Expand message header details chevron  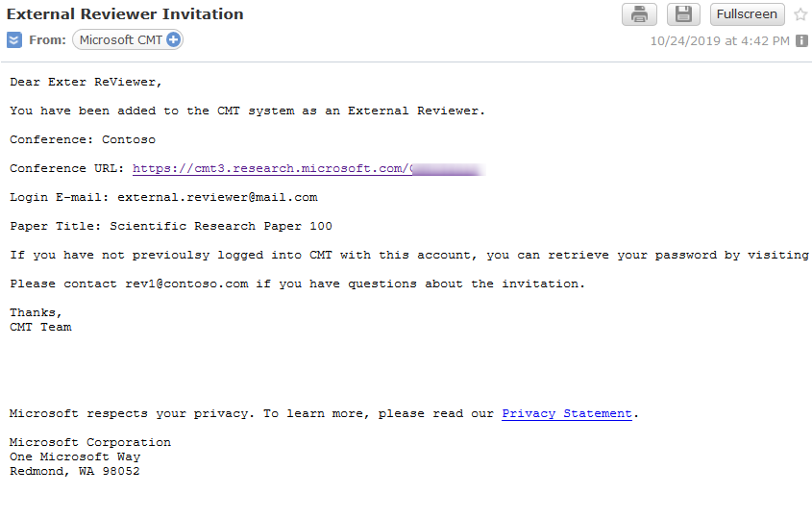pyautogui.click(x=13, y=39)
